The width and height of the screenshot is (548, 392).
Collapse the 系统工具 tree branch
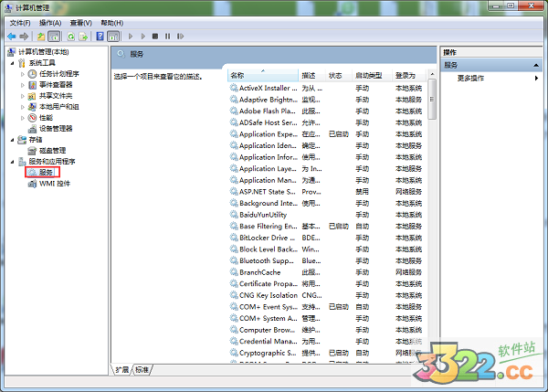click(13, 63)
